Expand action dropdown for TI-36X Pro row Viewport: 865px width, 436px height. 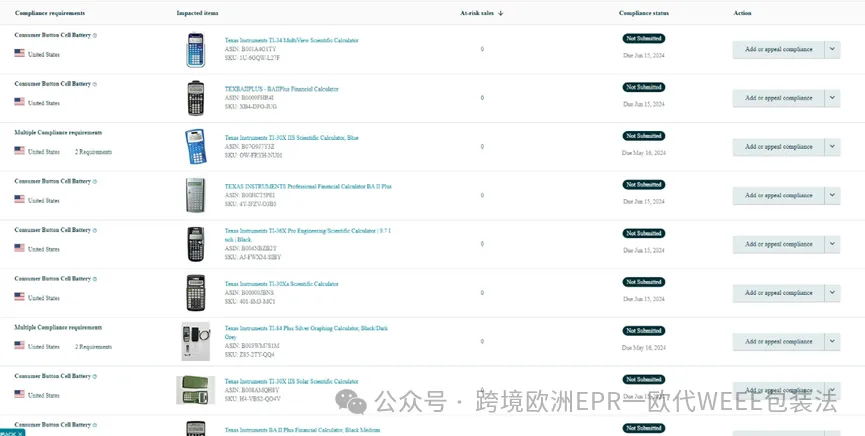point(832,244)
